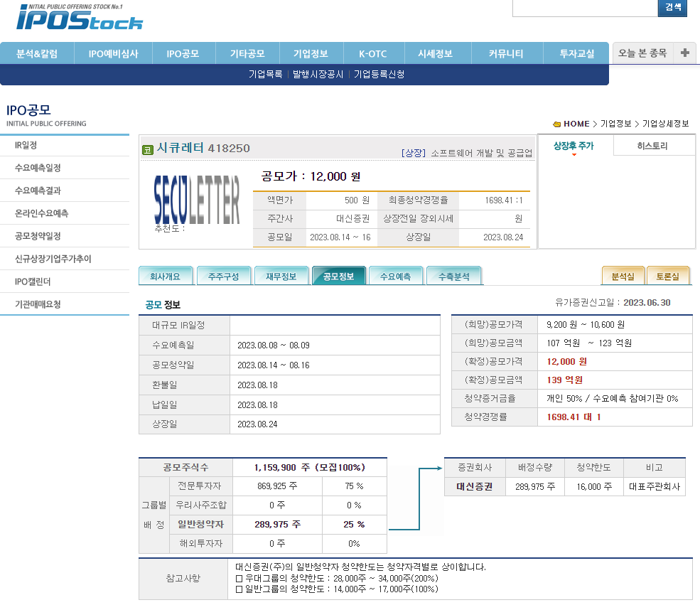700x605 pixels.
Task: Open 신규상장기업주가추이 in the sidebar
Action: click(53, 259)
